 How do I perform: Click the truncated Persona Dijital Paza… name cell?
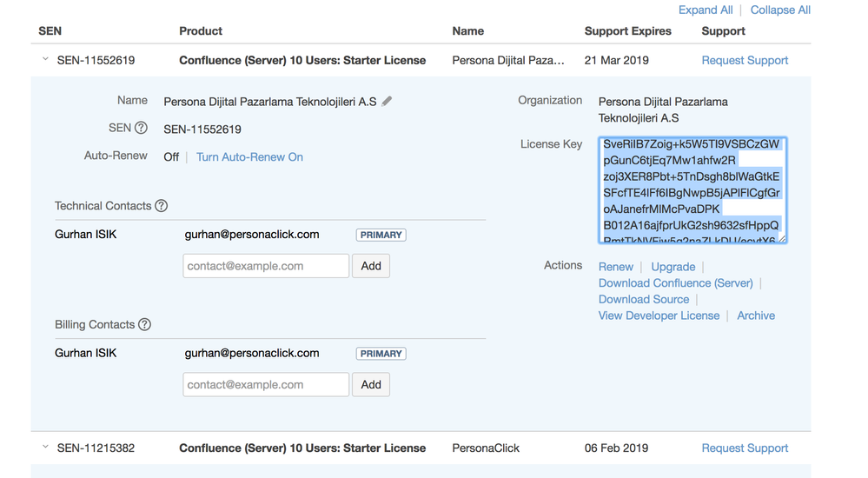tap(508, 60)
